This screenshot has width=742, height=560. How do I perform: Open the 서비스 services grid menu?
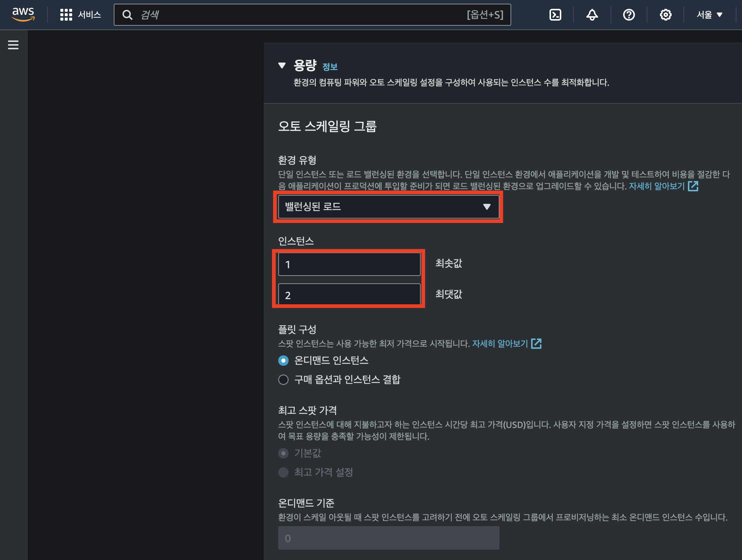pos(66,15)
